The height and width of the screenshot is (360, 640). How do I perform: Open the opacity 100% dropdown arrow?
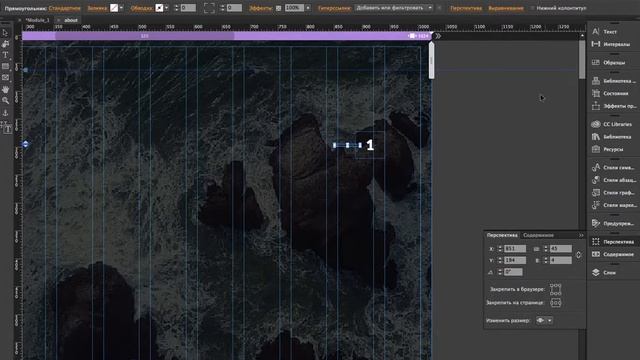pos(308,8)
